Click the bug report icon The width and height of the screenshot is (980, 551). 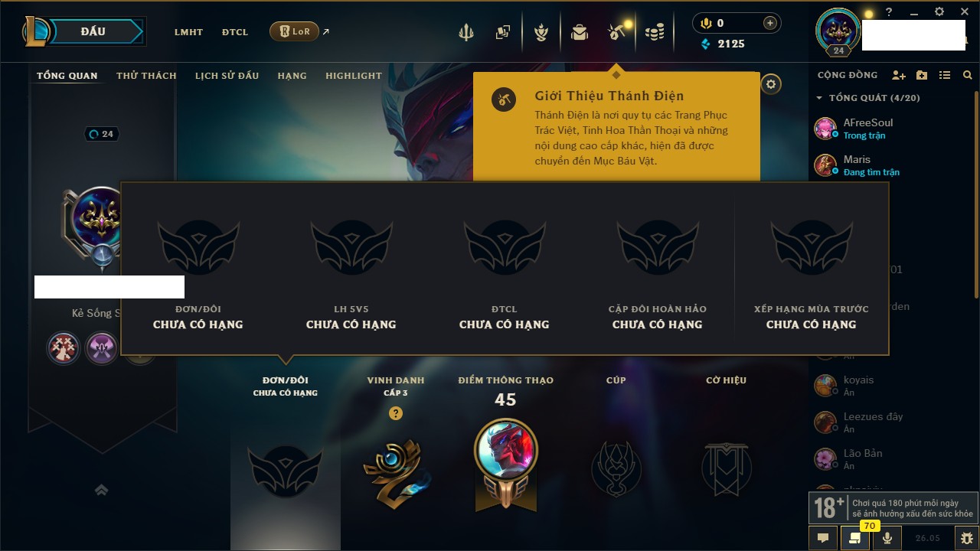pyautogui.click(x=966, y=538)
